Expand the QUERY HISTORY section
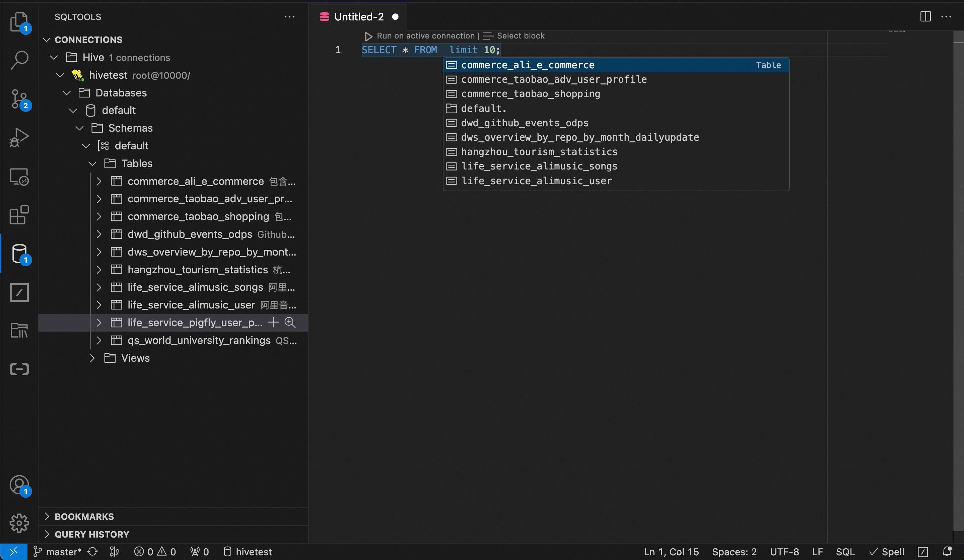964x560 pixels. (47, 534)
